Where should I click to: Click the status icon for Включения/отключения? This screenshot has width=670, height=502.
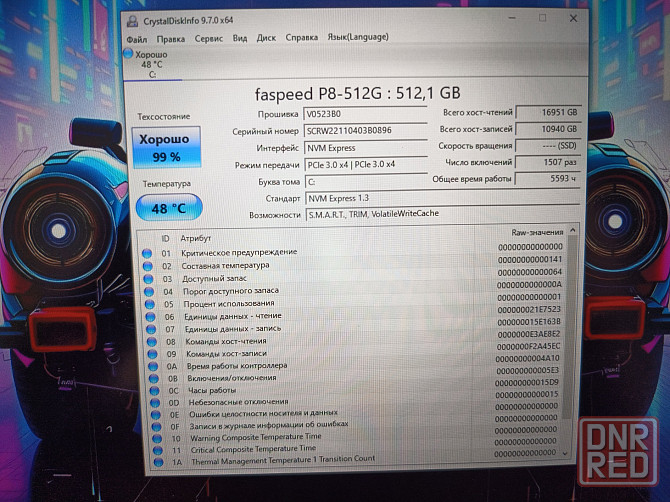click(154, 379)
